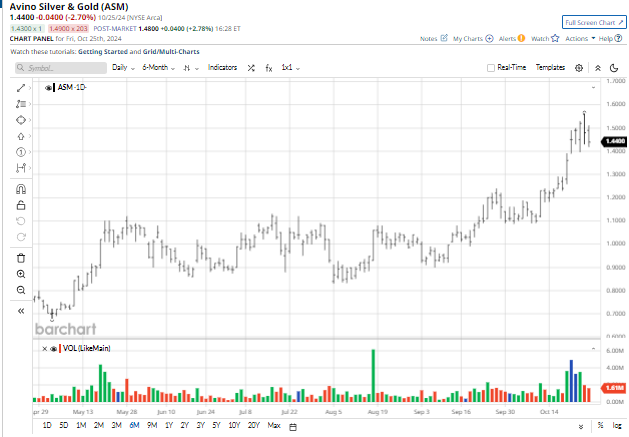Screen dimensions: 629x437
Task: Choose the shapes drawing tool
Action: 21,120
